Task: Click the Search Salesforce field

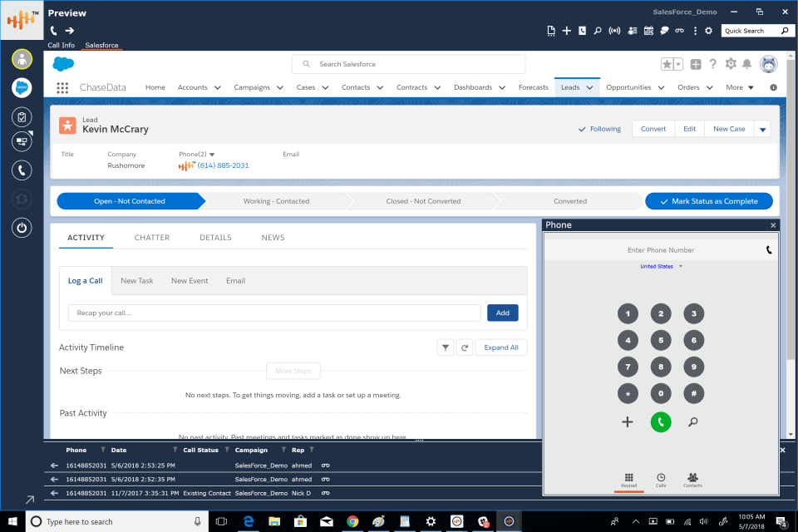Action: [408, 64]
